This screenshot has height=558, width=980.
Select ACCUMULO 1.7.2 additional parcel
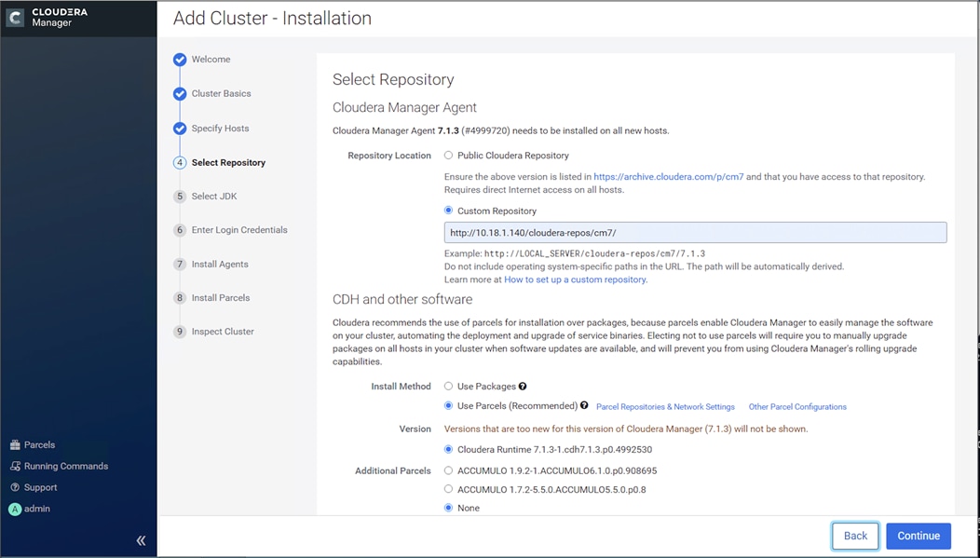point(448,489)
